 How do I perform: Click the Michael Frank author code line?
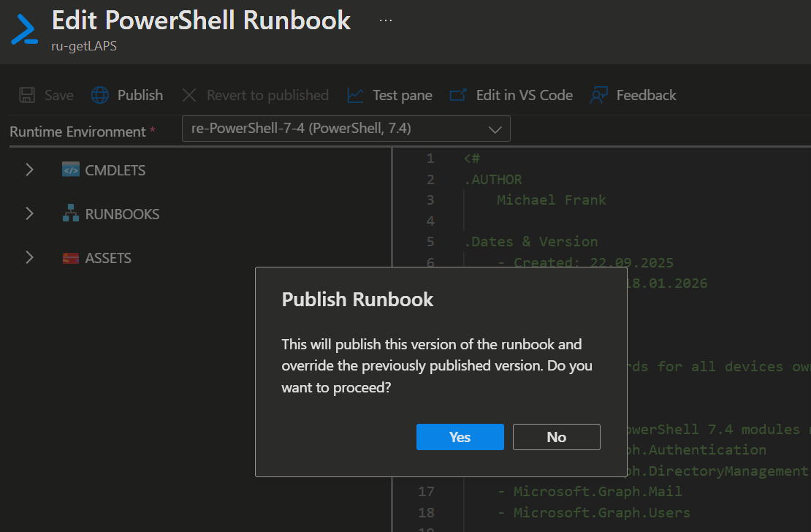point(551,199)
